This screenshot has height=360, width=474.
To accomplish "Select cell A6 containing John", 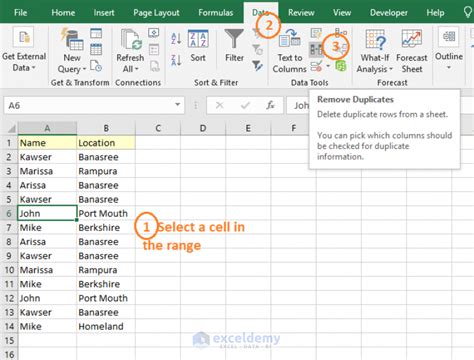I will [x=47, y=213].
